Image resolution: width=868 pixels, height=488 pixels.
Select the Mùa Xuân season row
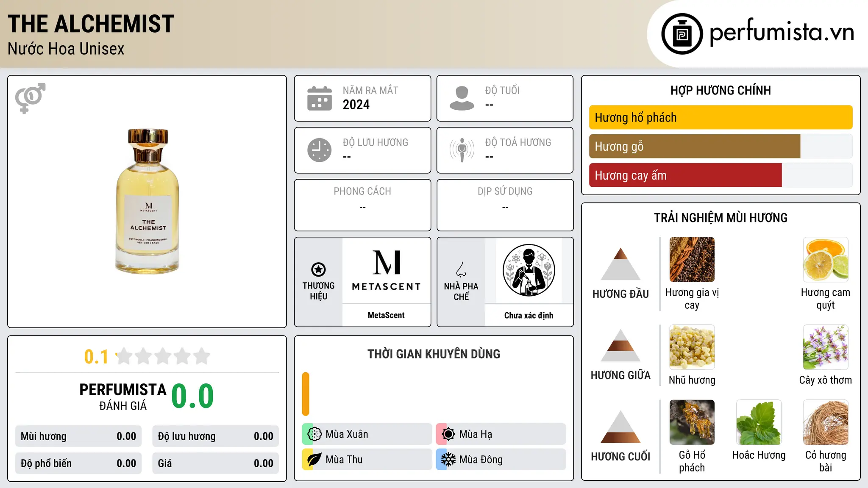click(x=367, y=434)
